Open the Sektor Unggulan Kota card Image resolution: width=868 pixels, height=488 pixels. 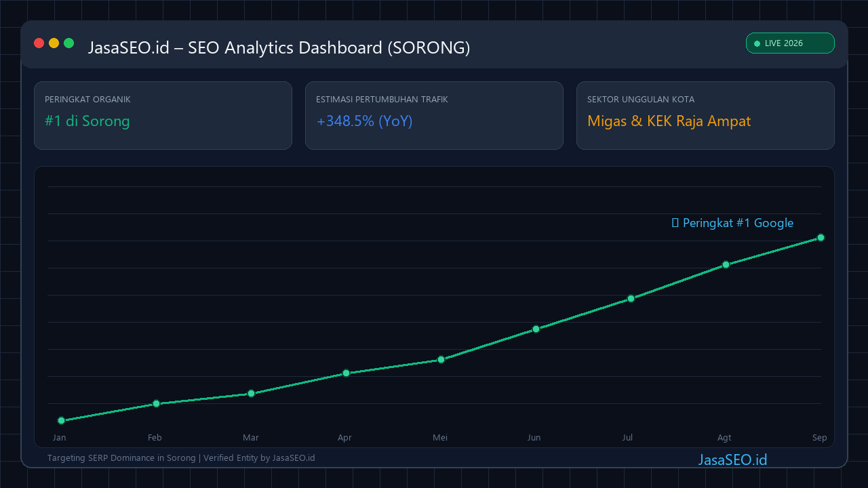[x=705, y=115]
